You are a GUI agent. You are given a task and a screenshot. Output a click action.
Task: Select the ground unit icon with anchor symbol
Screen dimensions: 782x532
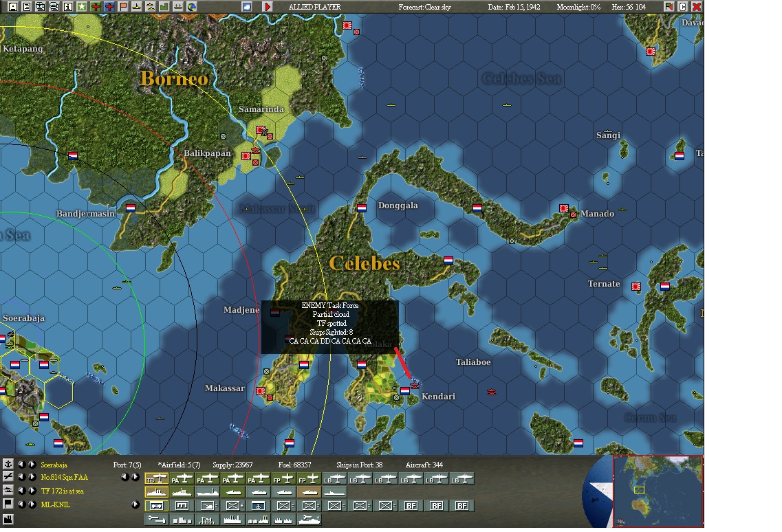(x=259, y=506)
